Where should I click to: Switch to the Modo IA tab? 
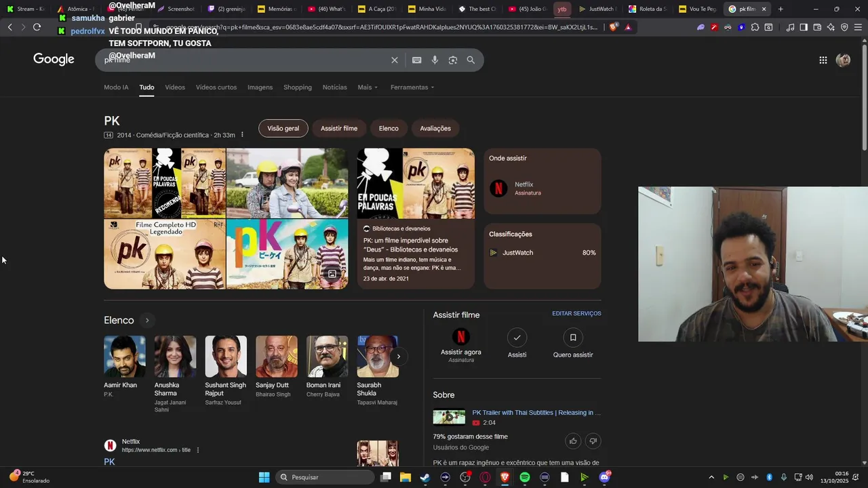116,87
